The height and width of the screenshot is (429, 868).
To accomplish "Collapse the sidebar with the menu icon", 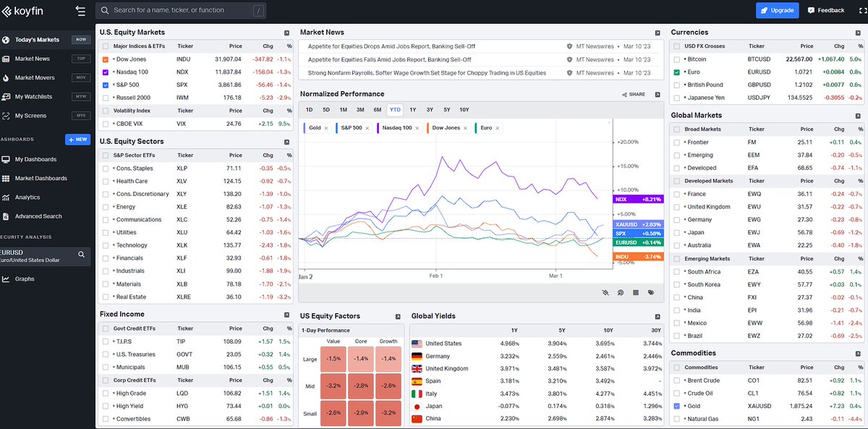I will coord(80,11).
